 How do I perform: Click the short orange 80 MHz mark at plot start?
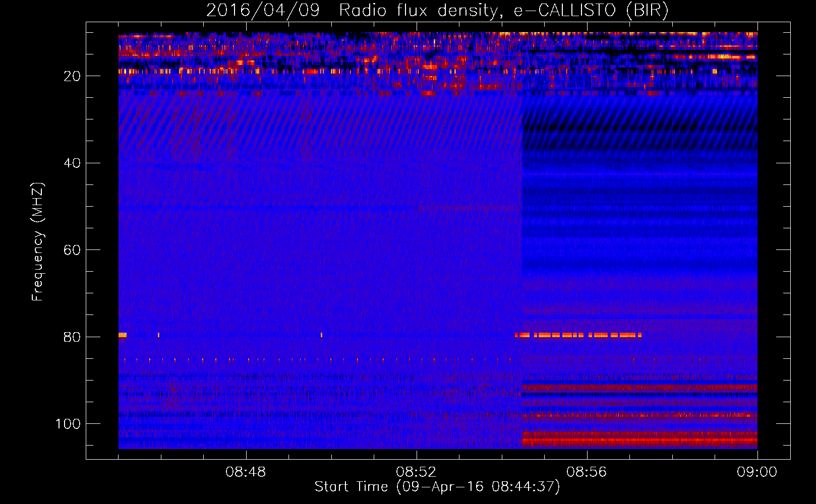pos(123,335)
